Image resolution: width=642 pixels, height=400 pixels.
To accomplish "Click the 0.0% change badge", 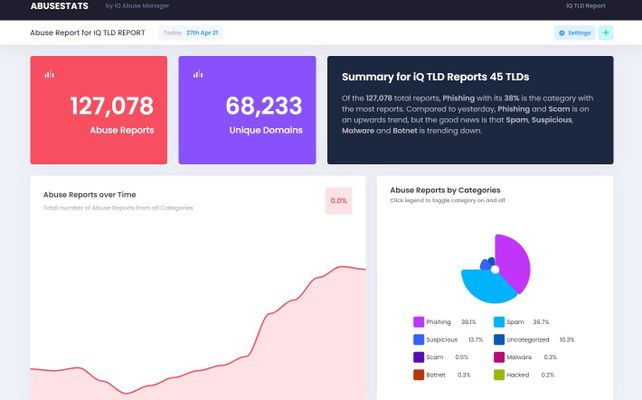I will click(338, 200).
